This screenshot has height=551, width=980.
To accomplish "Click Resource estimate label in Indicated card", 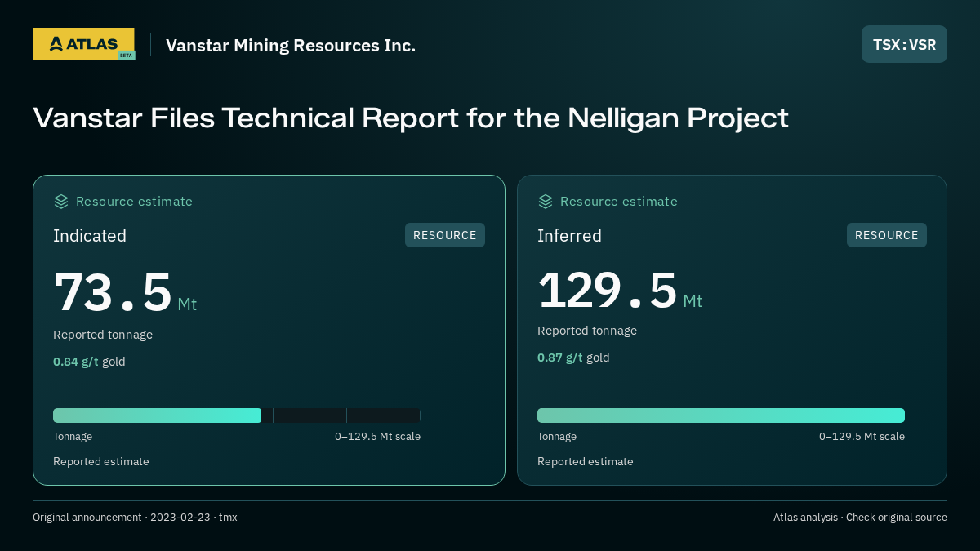I will (x=134, y=202).
